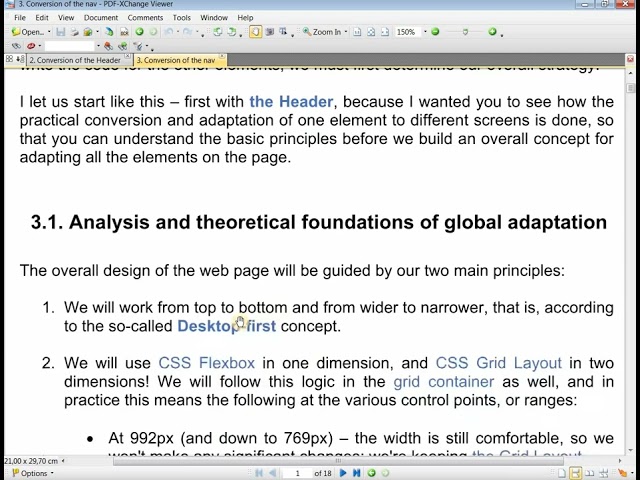Click the Fit Width icon
Viewport: 640px width, 480px height.
point(385,32)
